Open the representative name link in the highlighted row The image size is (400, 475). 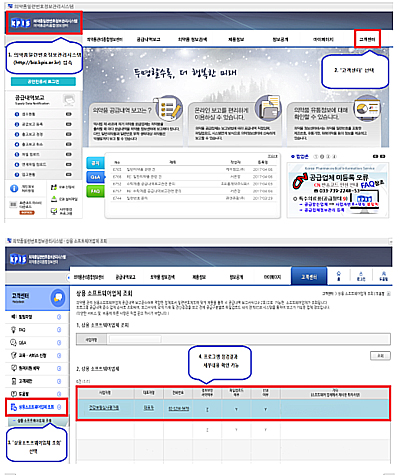pyautogui.click(x=149, y=408)
